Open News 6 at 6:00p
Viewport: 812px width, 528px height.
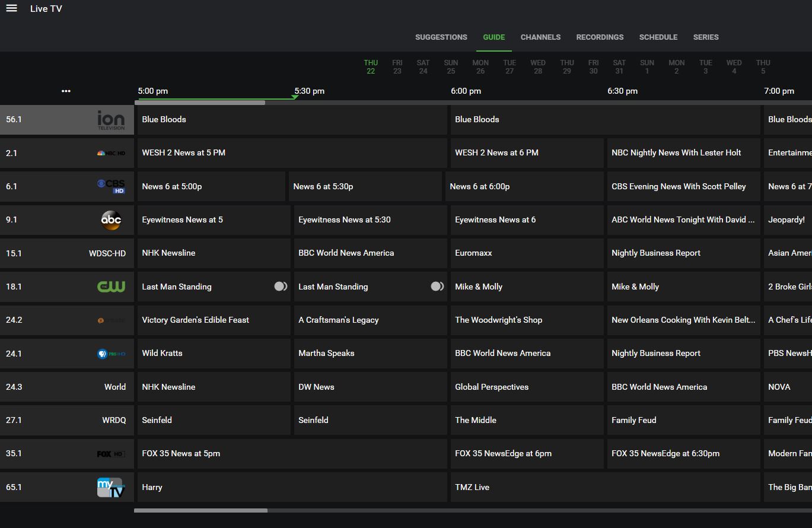(524, 186)
